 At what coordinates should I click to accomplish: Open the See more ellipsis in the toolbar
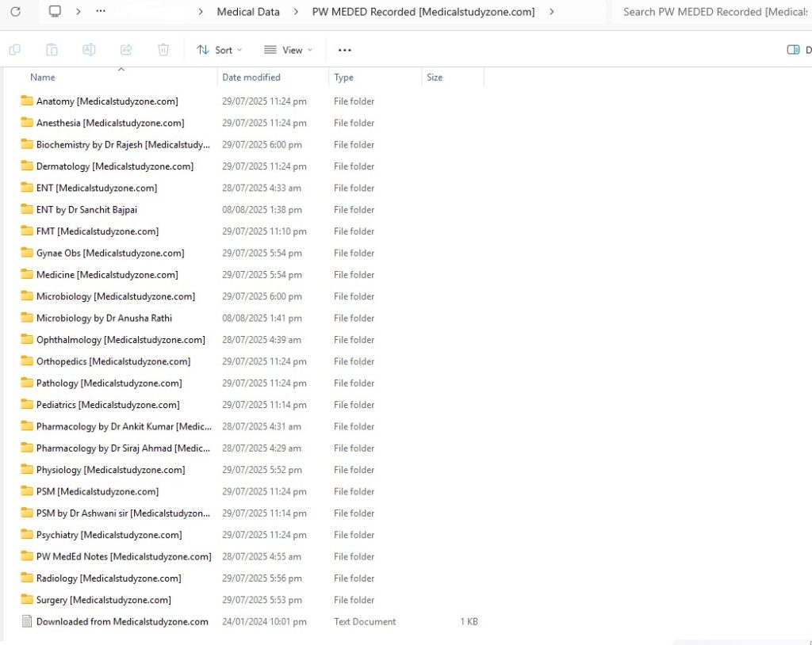pos(344,49)
